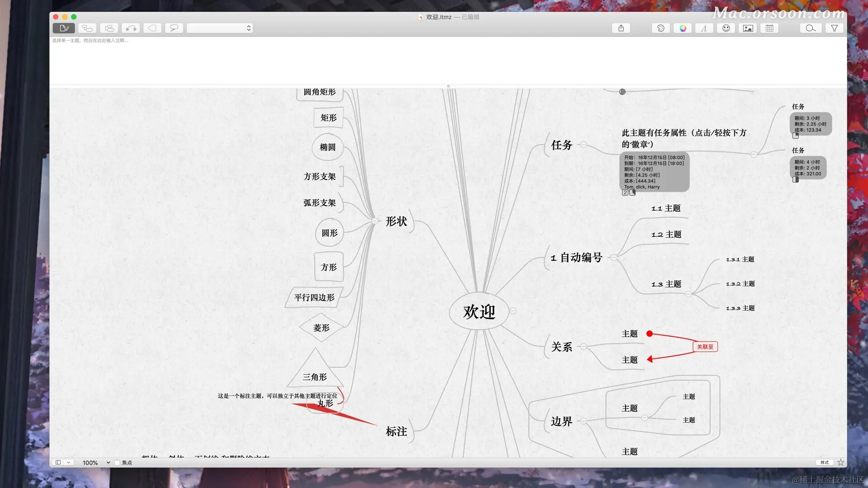Open the date calendar grid icon

[x=769, y=28]
